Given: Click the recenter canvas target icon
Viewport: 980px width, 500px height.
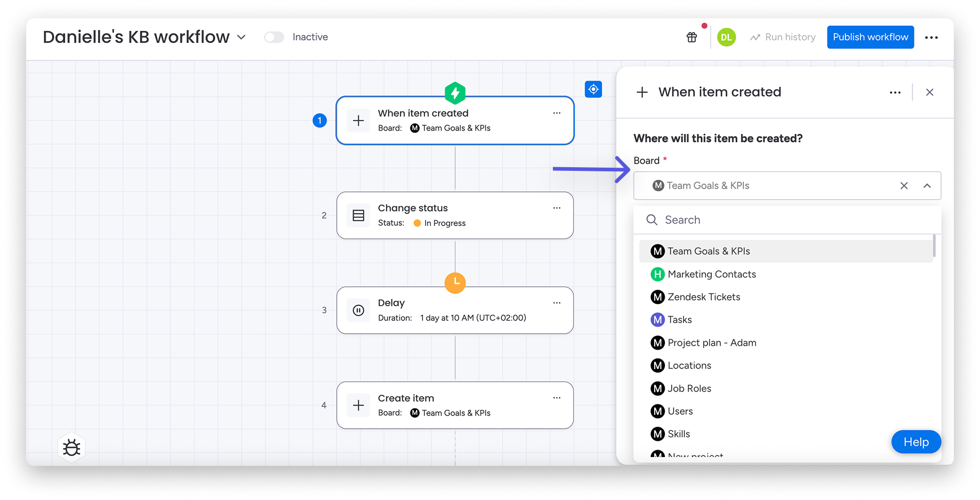Looking at the screenshot, I should click(x=593, y=89).
